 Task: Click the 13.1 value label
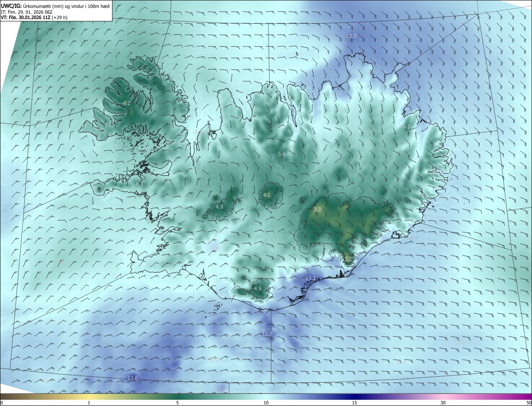pos(310,278)
